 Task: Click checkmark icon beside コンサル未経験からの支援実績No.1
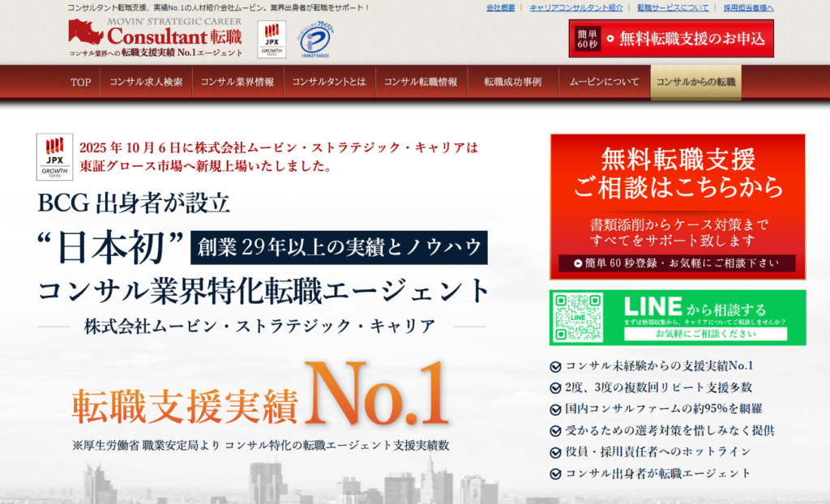(x=555, y=366)
